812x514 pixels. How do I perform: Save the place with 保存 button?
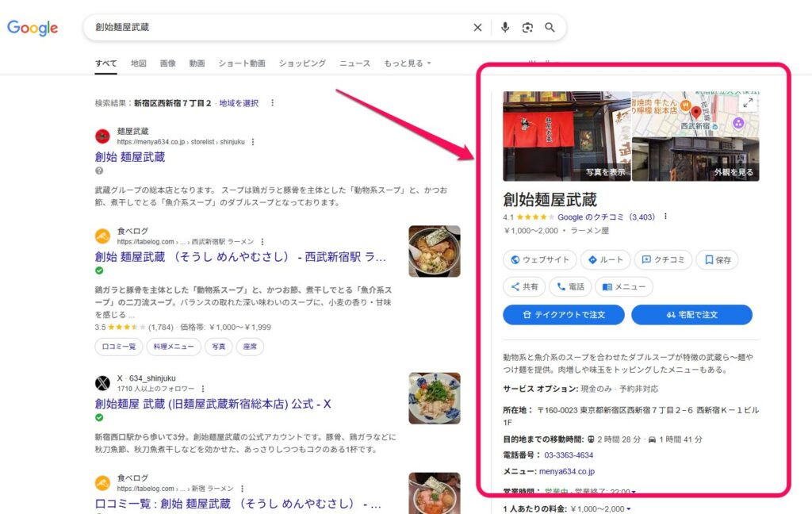coord(717,259)
